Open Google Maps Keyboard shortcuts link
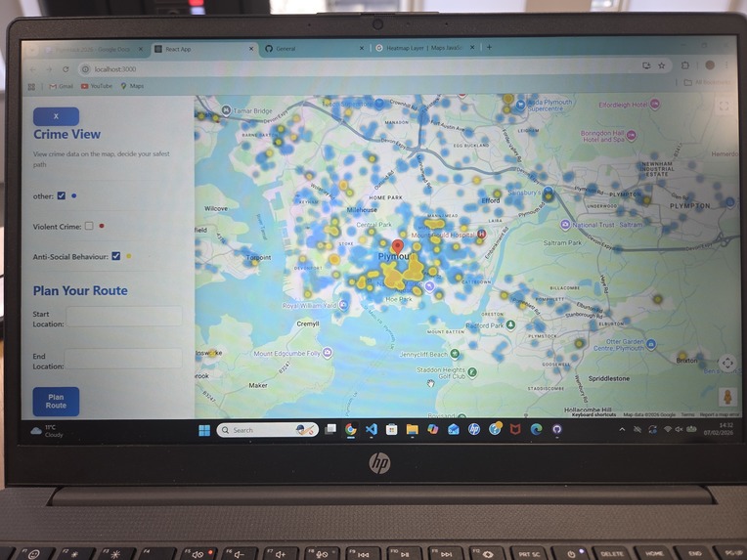This screenshot has height=560, width=747. [593, 414]
